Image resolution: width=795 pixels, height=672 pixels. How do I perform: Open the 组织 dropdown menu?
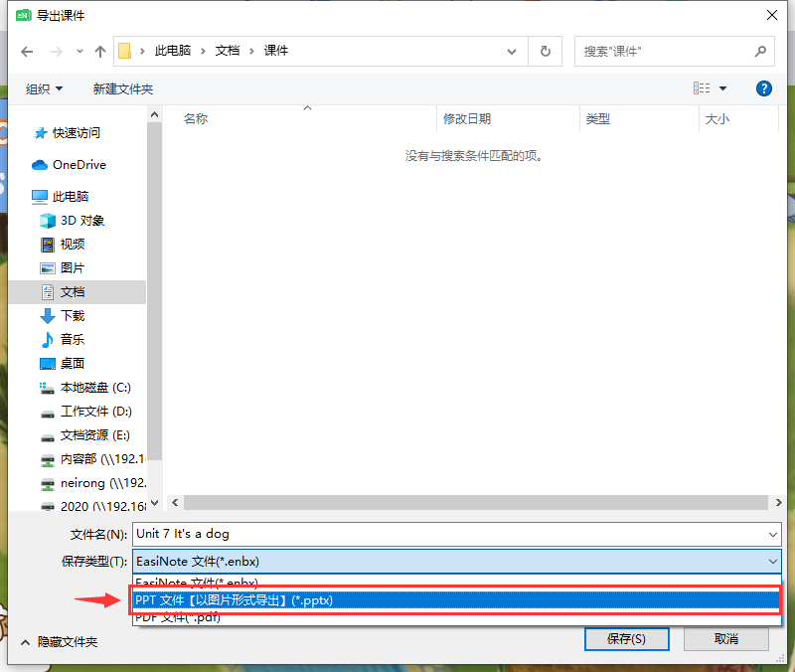[44, 88]
